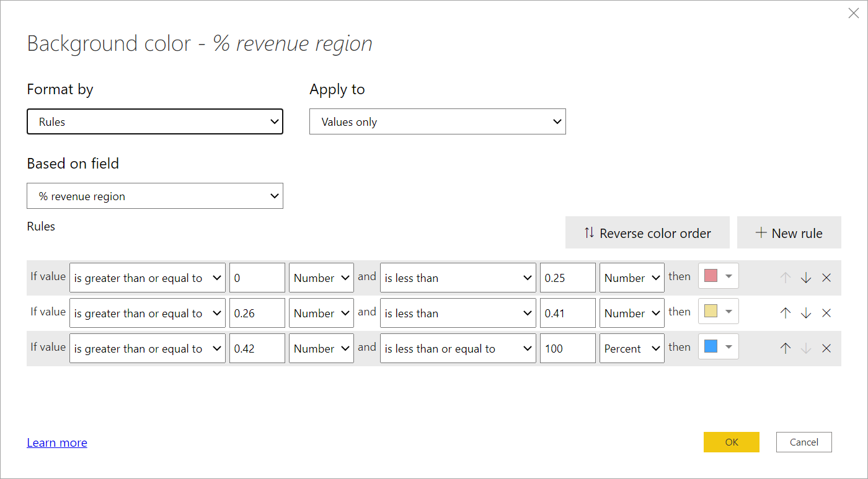The height and width of the screenshot is (479, 868).
Task: Open the Based on field dropdown
Action: click(x=155, y=196)
